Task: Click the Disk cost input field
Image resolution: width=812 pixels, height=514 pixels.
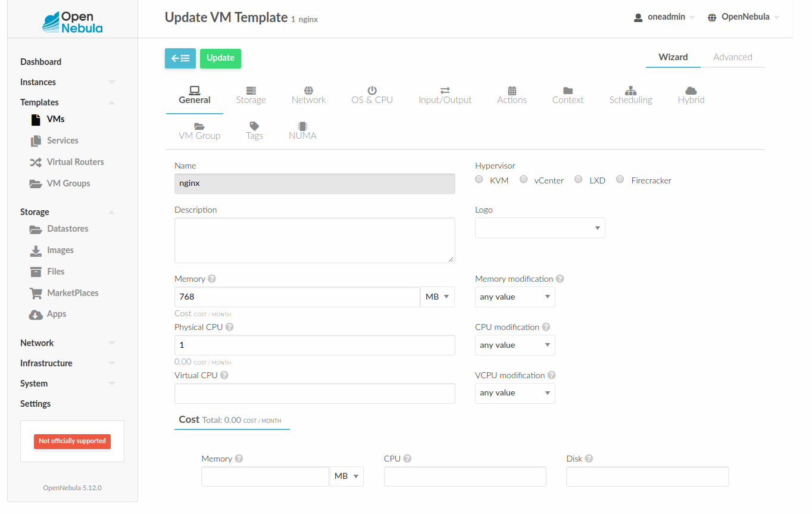Action: click(x=648, y=476)
